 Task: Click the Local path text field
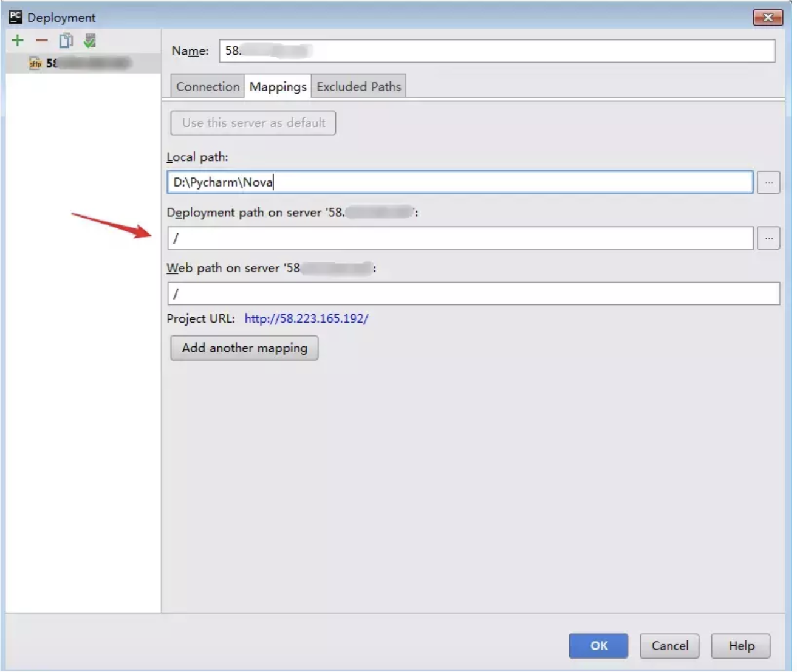click(460, 182)
